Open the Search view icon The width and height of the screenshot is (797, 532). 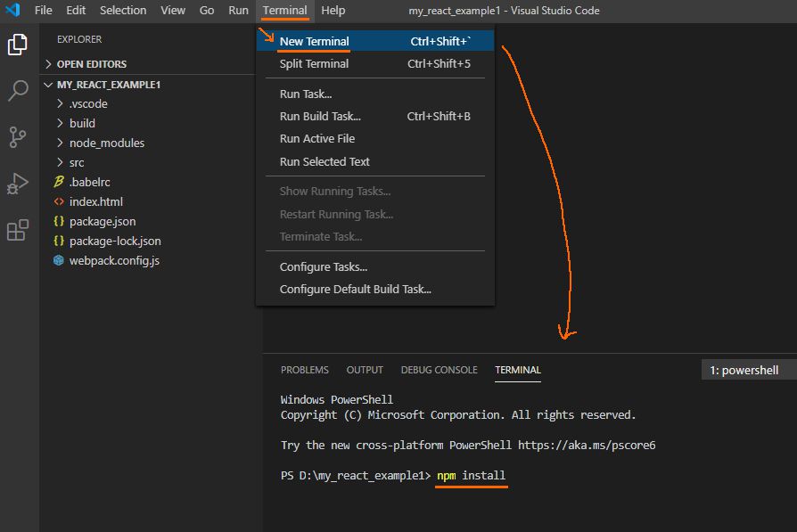click(18, 91)
